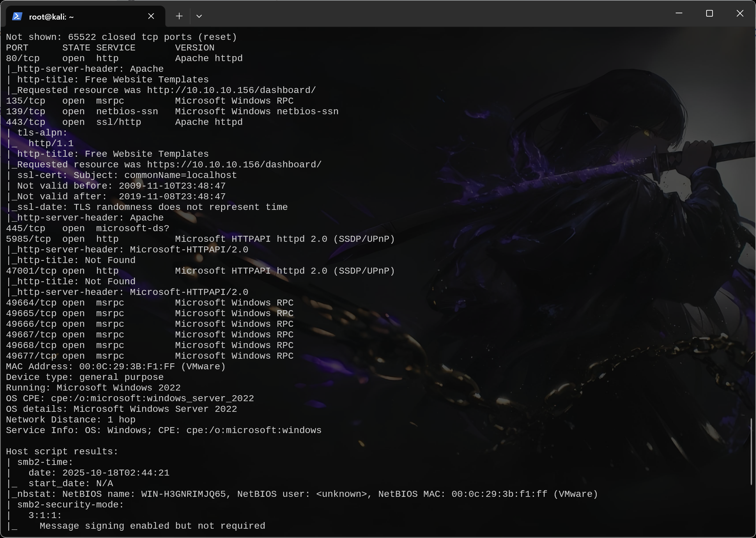Click the vertical scrollbar thumb
This screenshot has width=756, height=538.
point(751,452)
